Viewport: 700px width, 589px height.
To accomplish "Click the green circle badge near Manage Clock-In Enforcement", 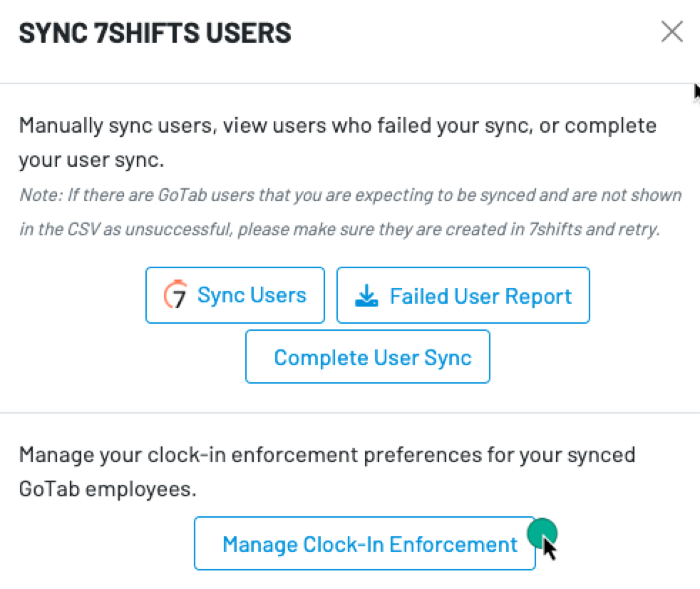I will tap(542, 534).
